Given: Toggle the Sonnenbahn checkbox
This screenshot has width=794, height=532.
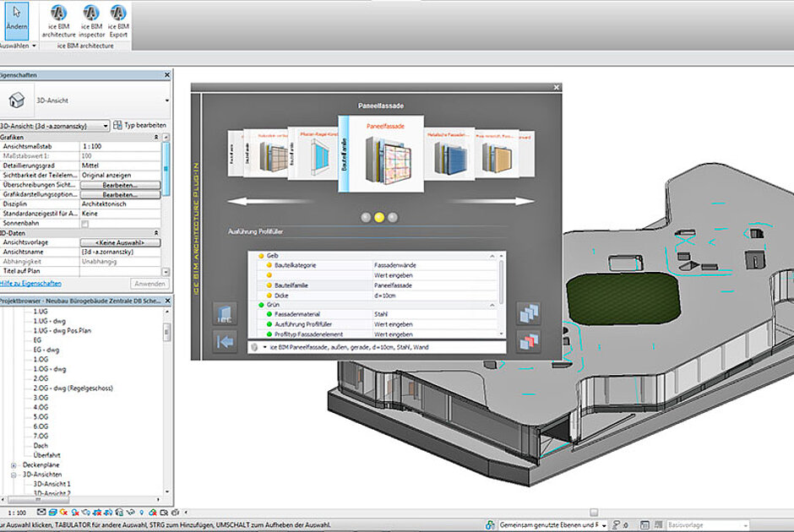Looking at the screenshot, I should [83, 223].
